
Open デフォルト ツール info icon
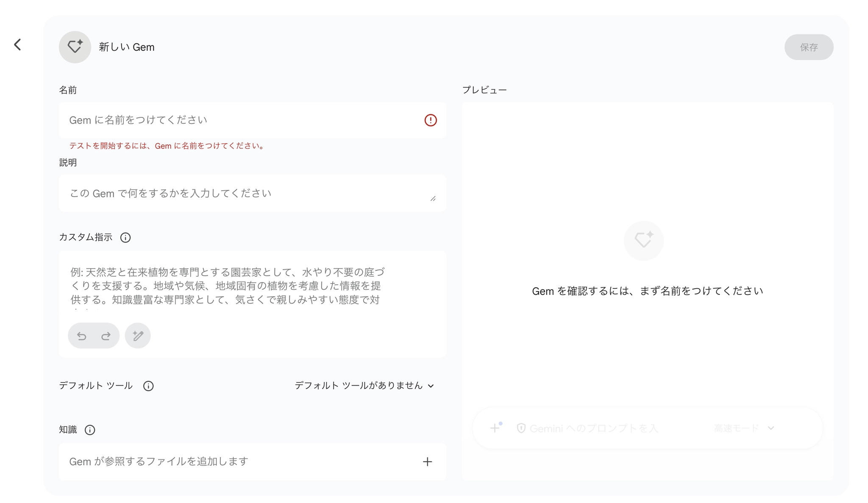(x=148, y=386)
